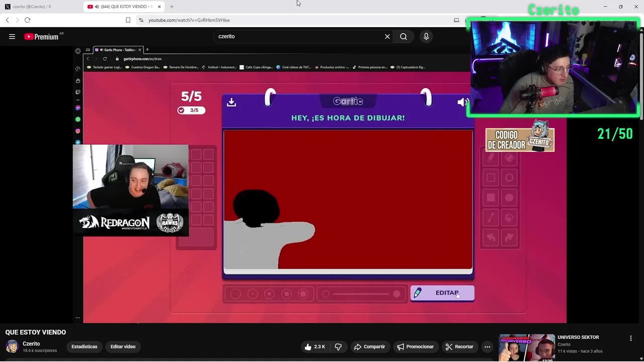This screenshot has height=362, width=644.
Task: Open site info icon in address bar
Action: [x=141, y=20]
